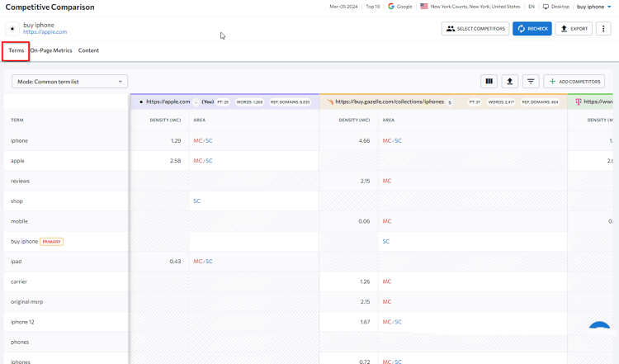Click the Top 10 label in header

pyautogui.click(x=373, y=7)
